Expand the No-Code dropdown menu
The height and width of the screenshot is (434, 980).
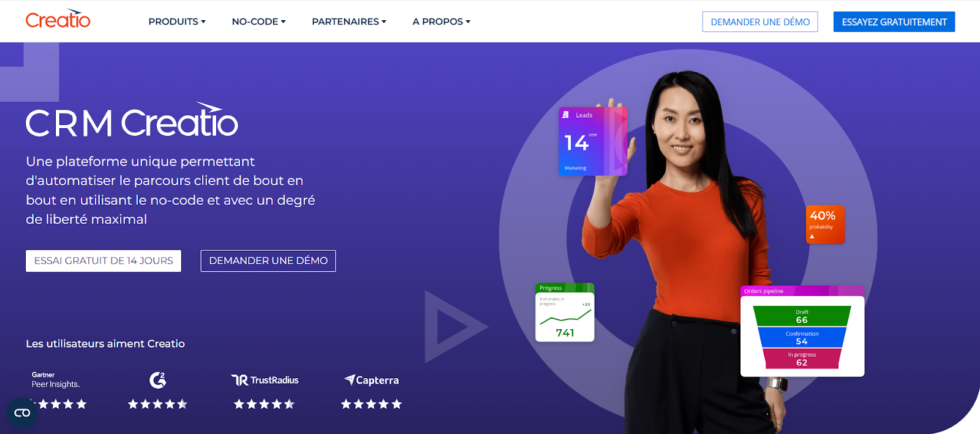point(258,21)
